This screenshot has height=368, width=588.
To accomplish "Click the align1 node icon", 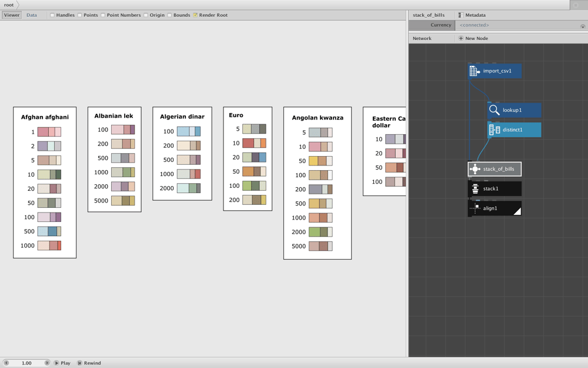I will [x=475, y=208].
